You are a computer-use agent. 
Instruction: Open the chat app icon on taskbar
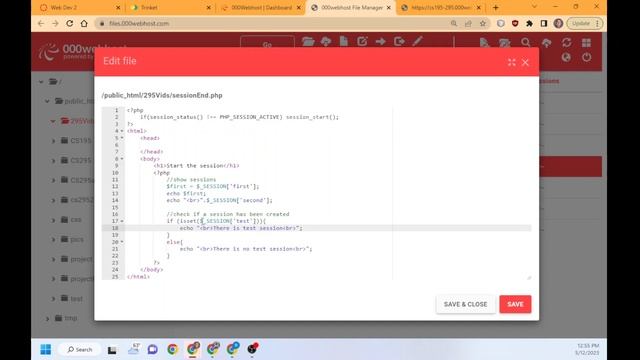(153, 349)
